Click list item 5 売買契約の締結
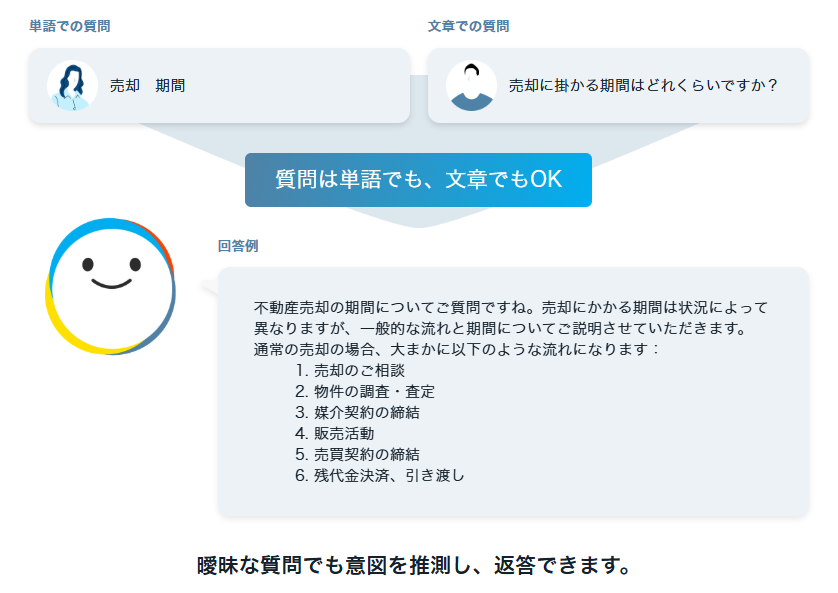The image size is (838, 593). pos(358,455)
